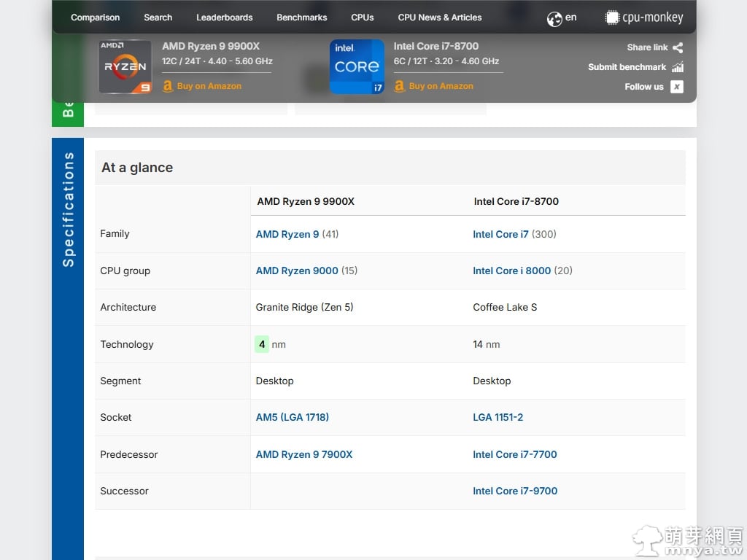
Task: Click the cpu-monkey chip logo icon
Action: tap(612, 17)
